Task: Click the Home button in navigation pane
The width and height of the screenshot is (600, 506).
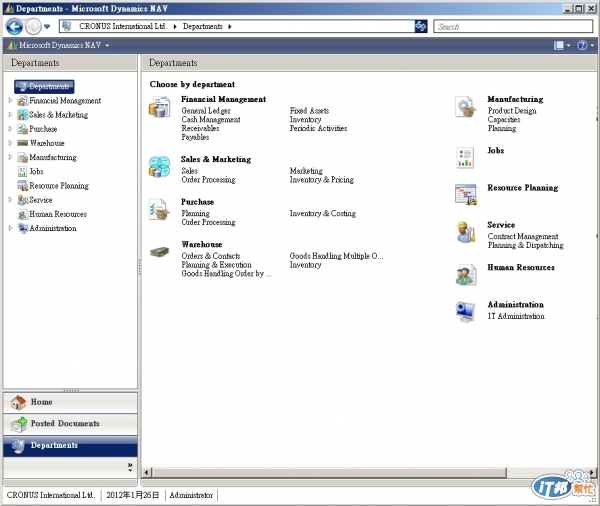Action: [70, 402]
